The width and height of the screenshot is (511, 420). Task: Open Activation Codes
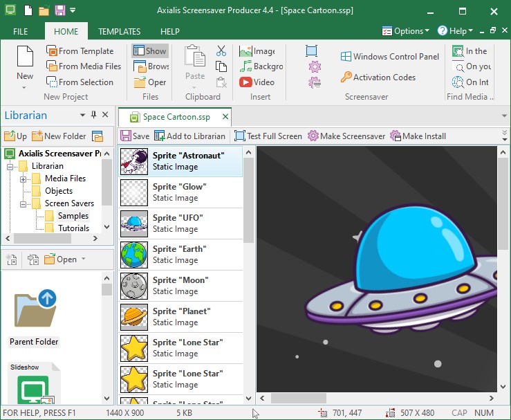pos(378,77)
